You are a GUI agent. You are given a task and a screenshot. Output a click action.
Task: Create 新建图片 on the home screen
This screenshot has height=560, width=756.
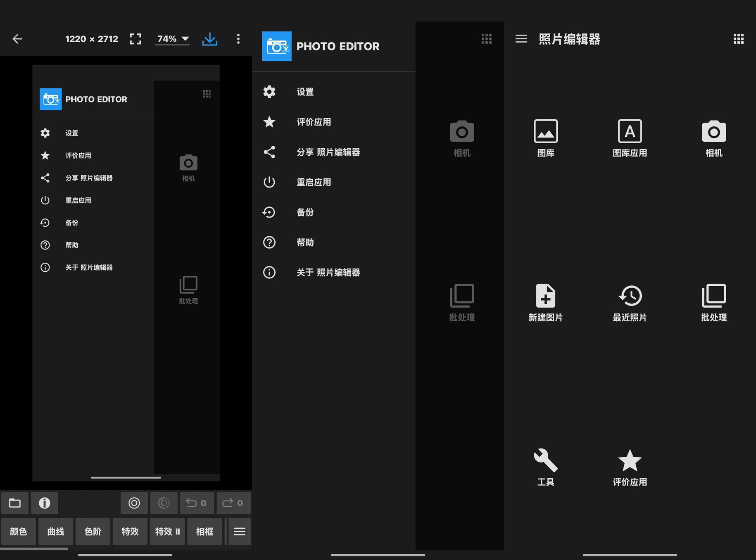point(546,303)
